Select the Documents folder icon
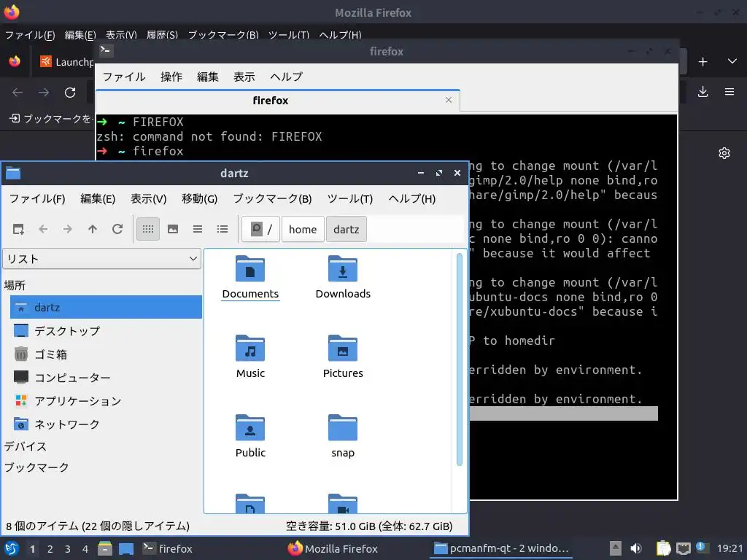This screenshot has width=747, height=560. pos(250,270)
